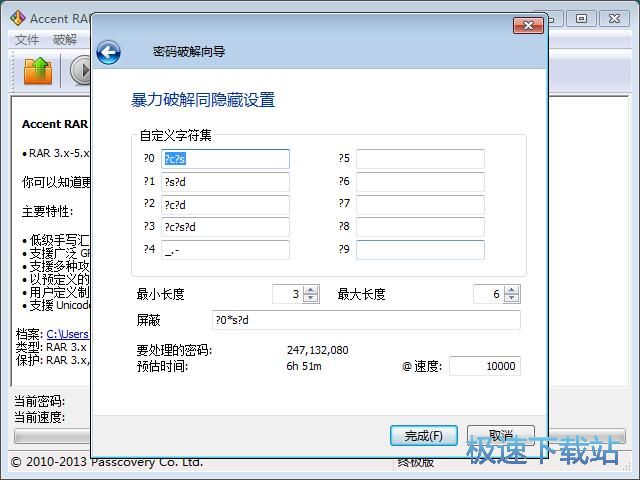
Task: Click the 完成(F) button
Action: click(x=424, y=436)
